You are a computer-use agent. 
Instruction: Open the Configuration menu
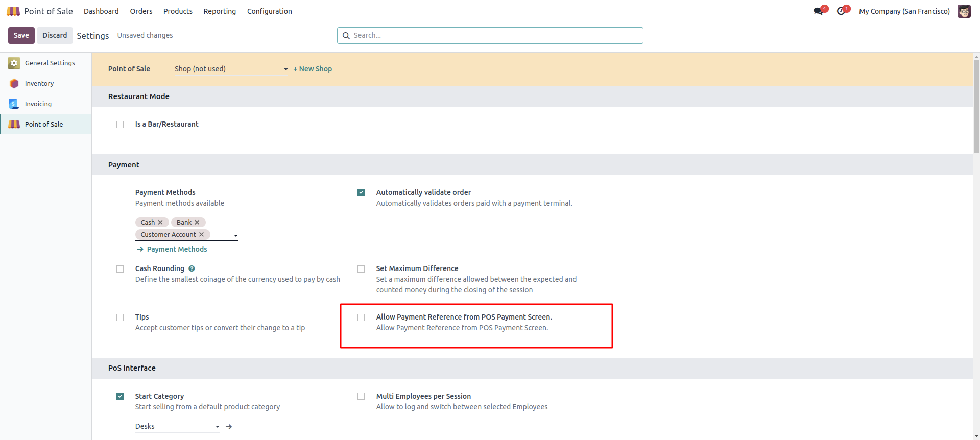pyautogui.click(x=269, y=11)
